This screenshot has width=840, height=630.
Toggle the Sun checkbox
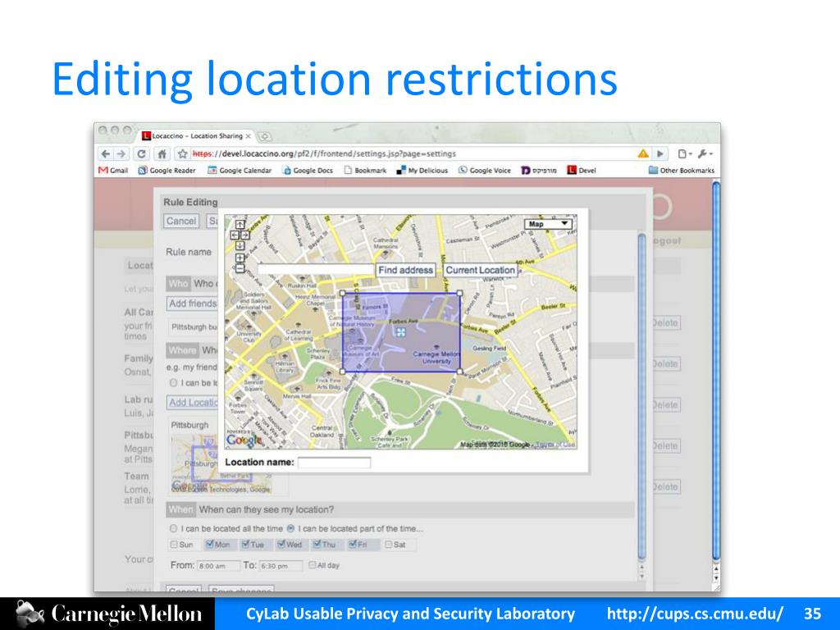point(174,545)
